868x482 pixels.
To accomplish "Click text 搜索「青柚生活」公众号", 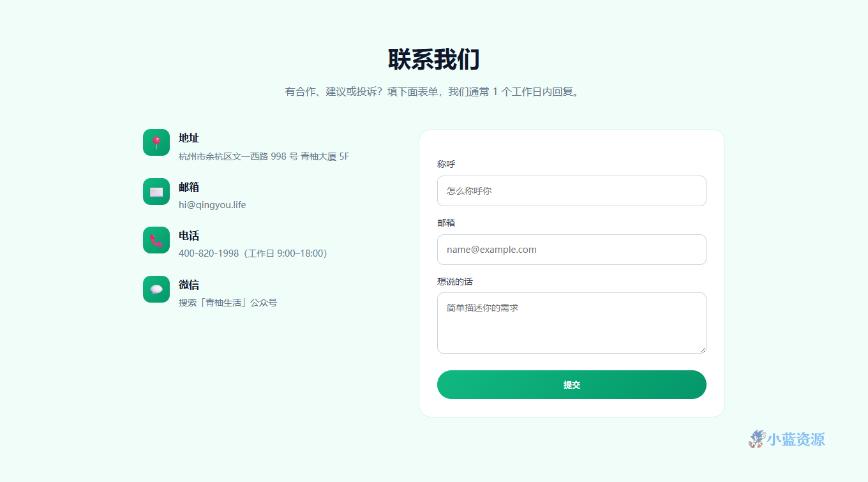I will pos(228,303).
